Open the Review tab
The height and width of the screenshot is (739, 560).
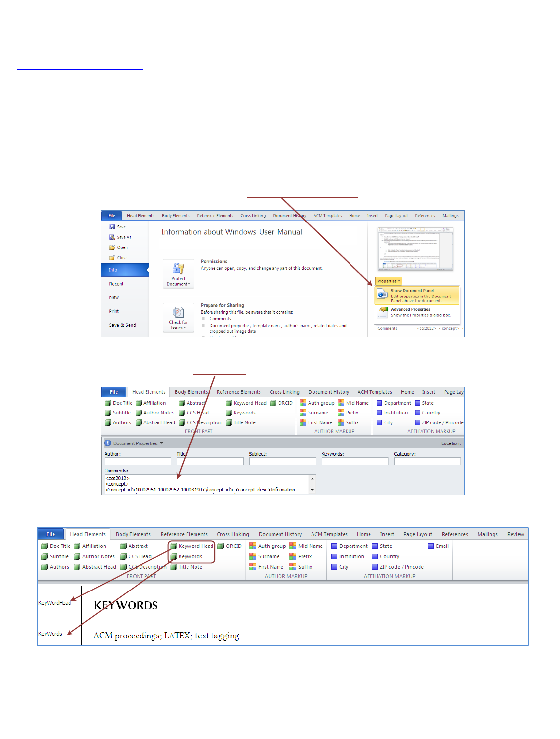516,534
